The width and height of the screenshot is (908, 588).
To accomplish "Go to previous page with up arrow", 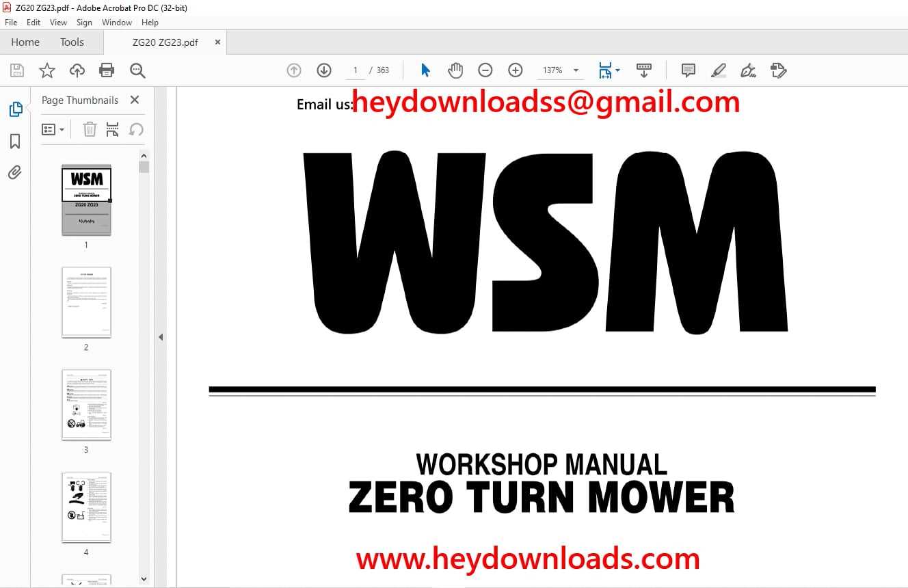I will pos(294,70).
